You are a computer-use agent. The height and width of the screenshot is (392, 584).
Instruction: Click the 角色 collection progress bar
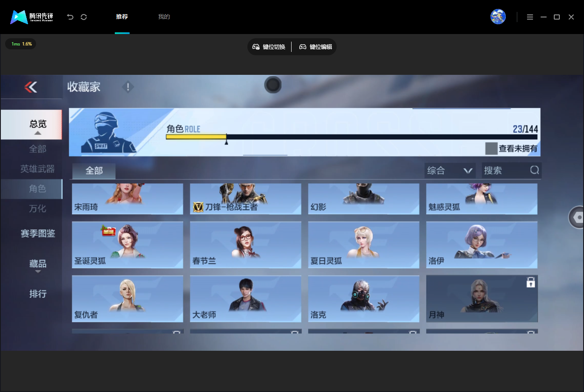(x=352, y=137)
